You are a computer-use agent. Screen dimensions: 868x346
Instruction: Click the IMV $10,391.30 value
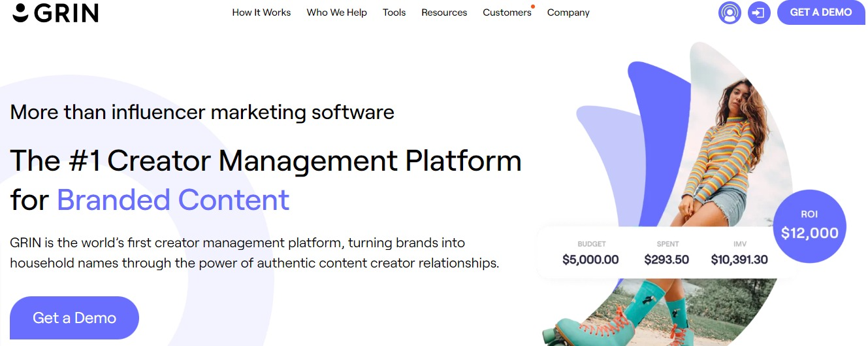click(739, 260)
